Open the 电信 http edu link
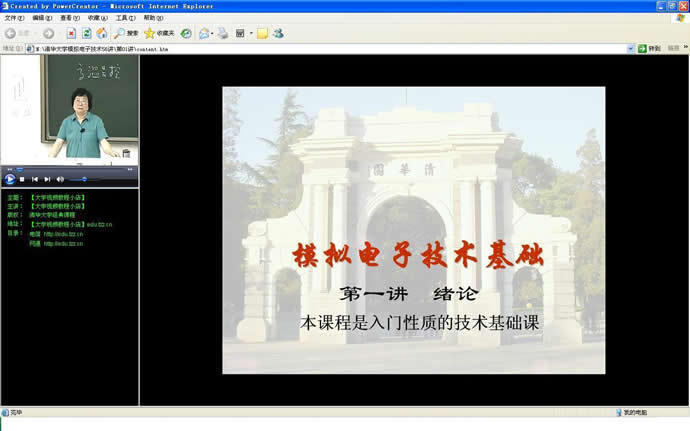The width and height of the screenshot is (690, 431). coord(56,234)
